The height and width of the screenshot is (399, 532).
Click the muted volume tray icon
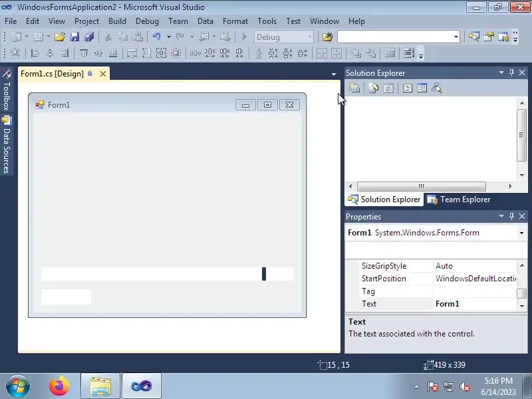pyautogui.click(x=464, y=386)
